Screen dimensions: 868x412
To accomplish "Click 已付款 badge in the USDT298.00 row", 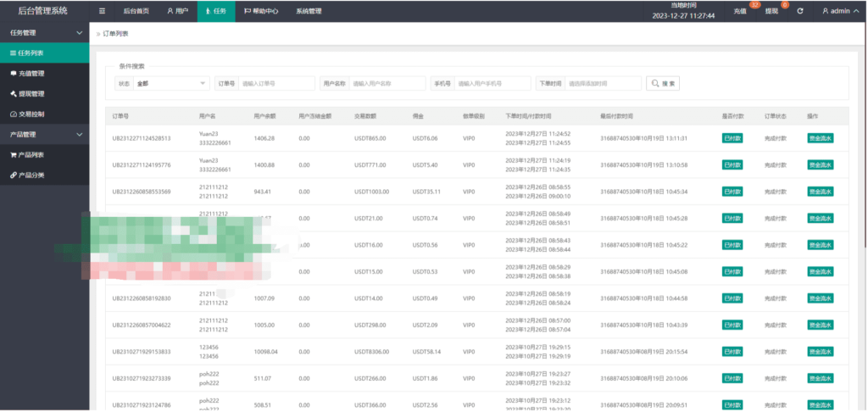I will (732, 325).
